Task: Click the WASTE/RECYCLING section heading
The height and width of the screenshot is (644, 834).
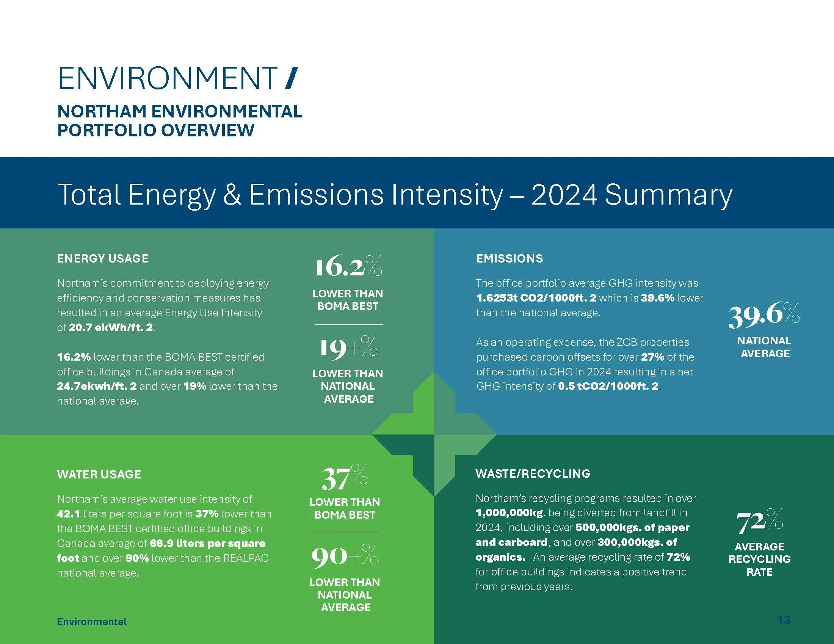Action: (x=533, y=474)
